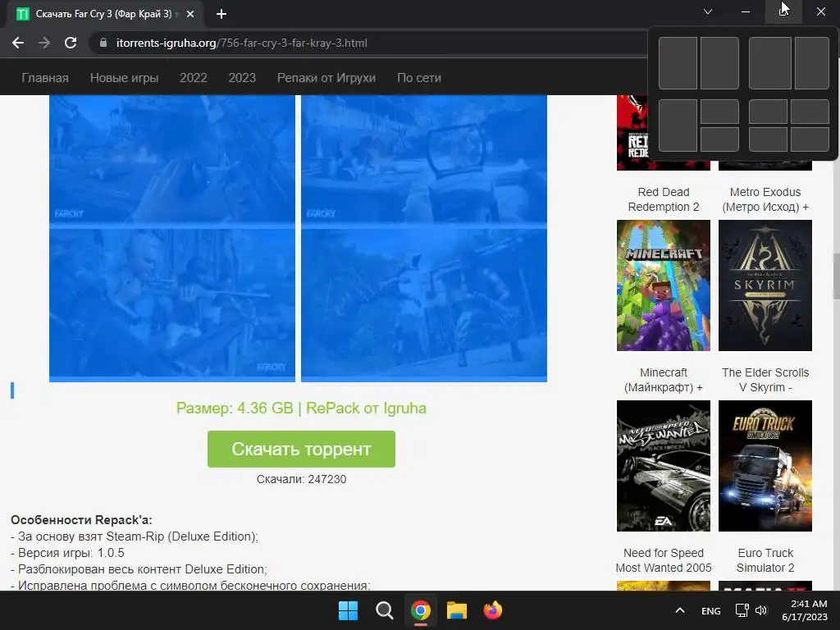The height and width of the screenshot is (630, 840).
Task: Open the top-right Far Cry screenshot
Action: tap(424, 159)
